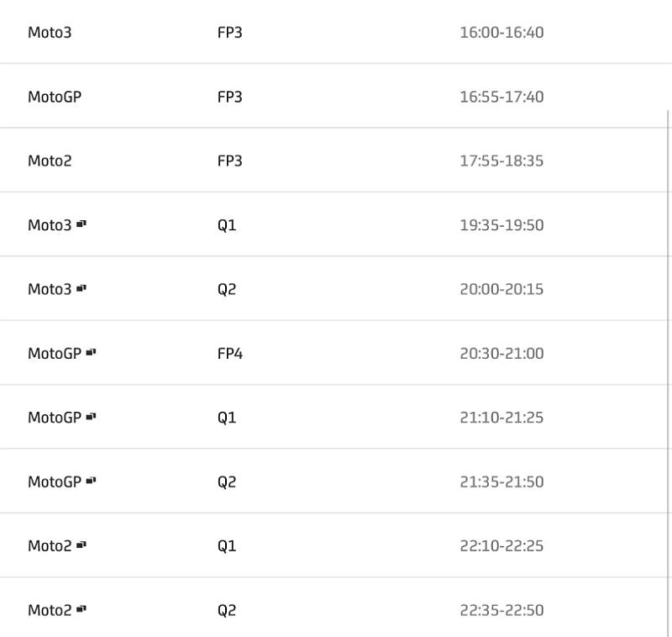The image size is (672, 637).
Task: Click Q1 in the 19:35-19:50 row
Action: pos(227,225)
